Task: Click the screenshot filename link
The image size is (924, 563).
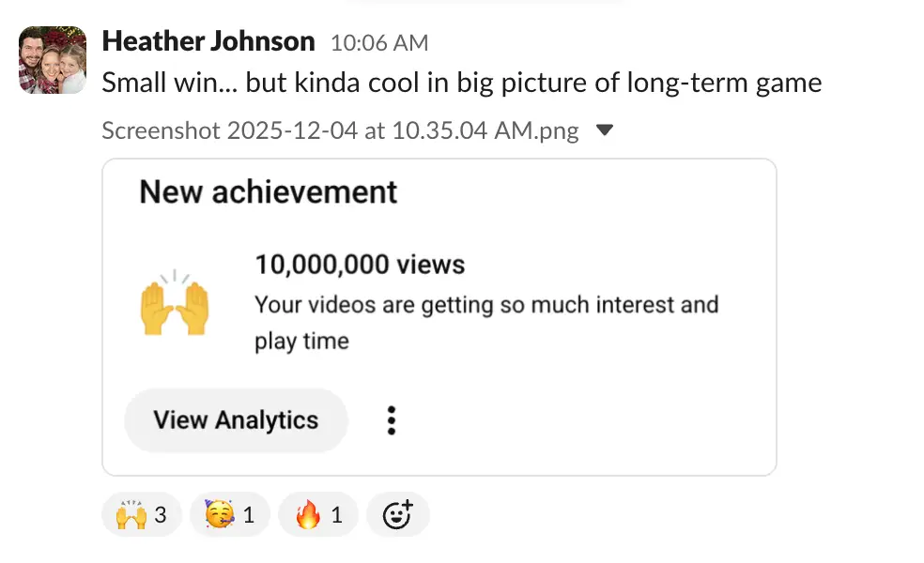Action: pyautogui.click(x=340, y=129)
